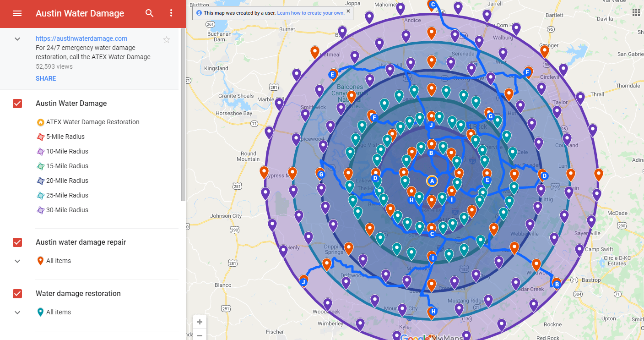The height and width of the screenshot is (340, 644).
Task: Click Johnson City label on map
Action: (x=226, y=216)
